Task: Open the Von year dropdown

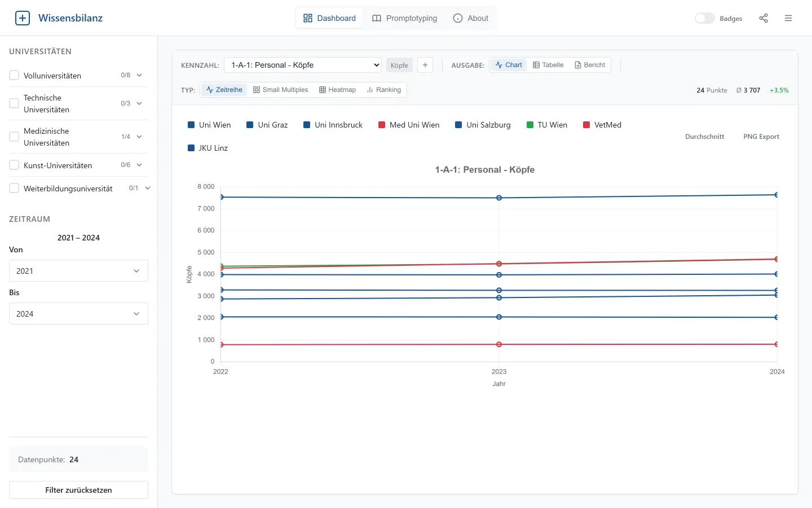Action: 78,271
